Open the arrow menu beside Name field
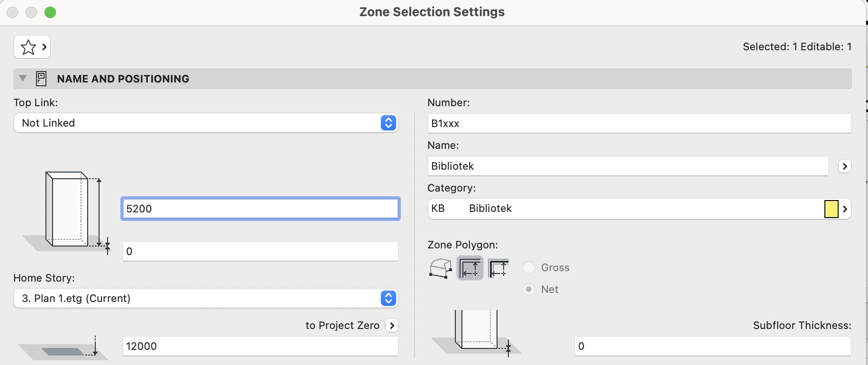The image size is (868, 365). [x=844, y=166]
